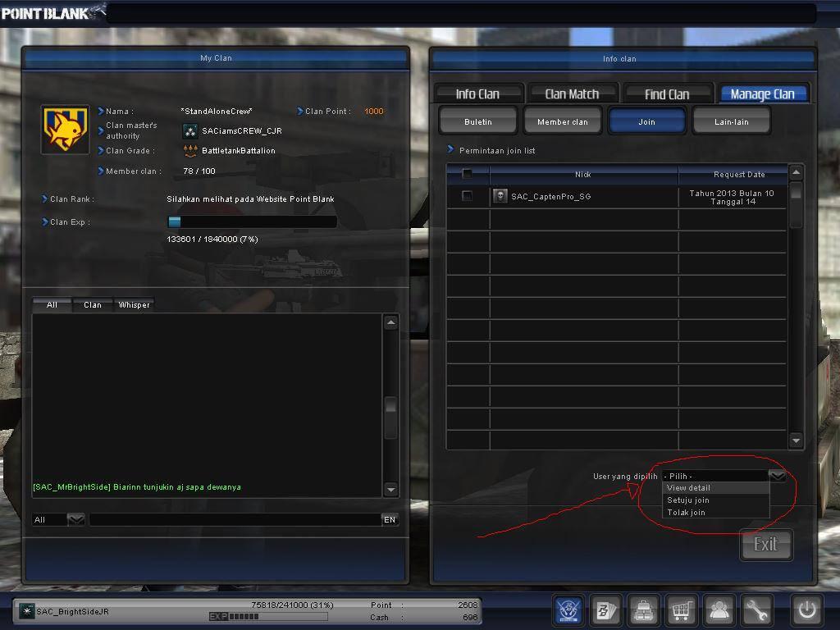The width and height of the screenshot is (840, 630).
Task: Click the rank icon next to SAC_CaptenPro_SG
Action: point(500,196)
